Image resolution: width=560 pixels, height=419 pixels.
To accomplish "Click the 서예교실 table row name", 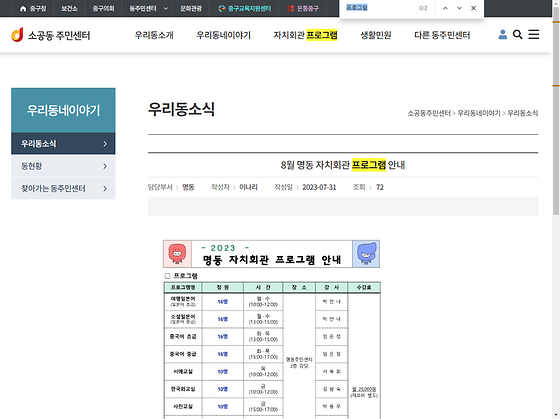I will (x=183, y=371).
